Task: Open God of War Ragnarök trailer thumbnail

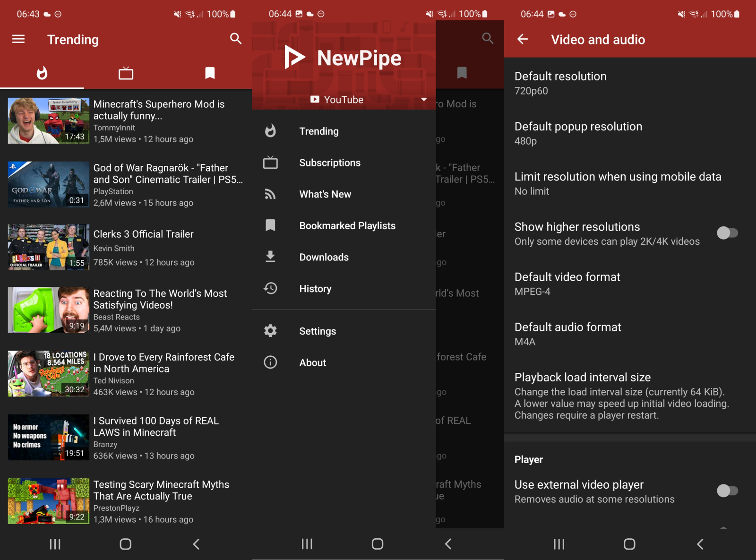Action: tap(49, 184)
